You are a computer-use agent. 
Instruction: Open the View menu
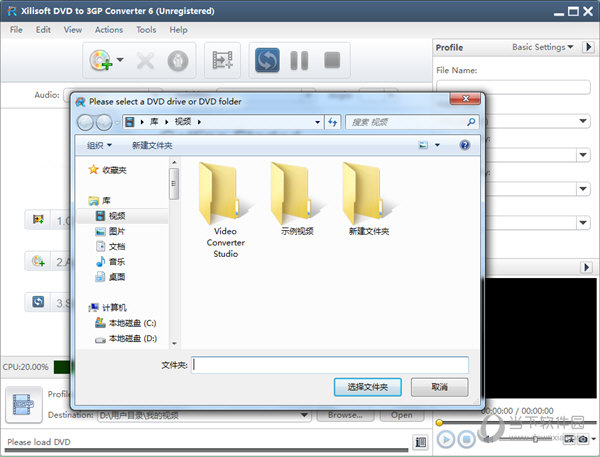point(73,29)
